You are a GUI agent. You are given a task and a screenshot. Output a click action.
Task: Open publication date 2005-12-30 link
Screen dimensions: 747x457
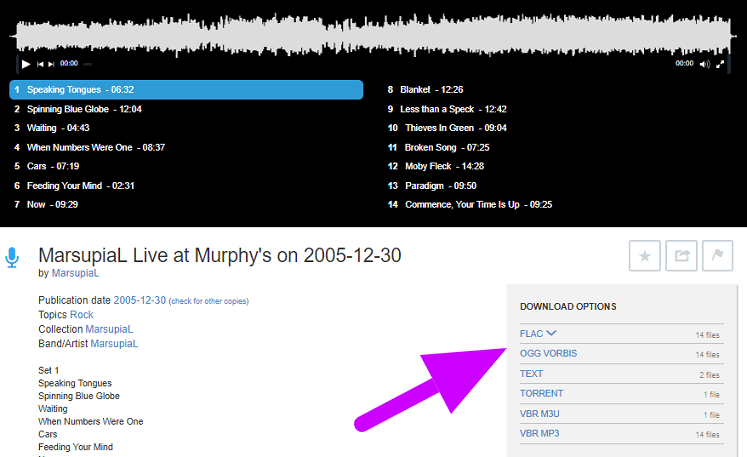[x=140, y=300]
